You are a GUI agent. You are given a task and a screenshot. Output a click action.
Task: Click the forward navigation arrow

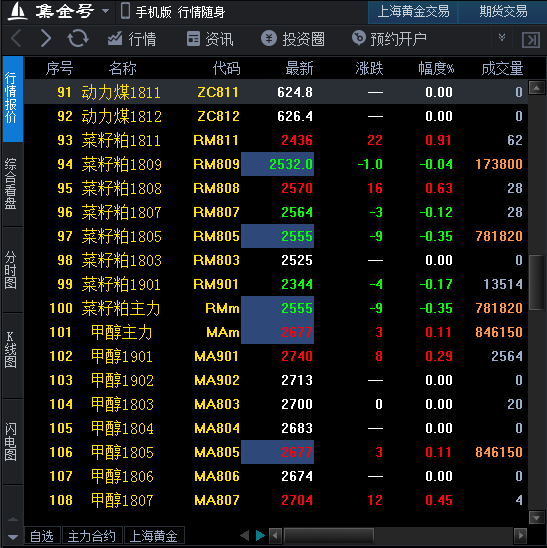click(46, 38)
